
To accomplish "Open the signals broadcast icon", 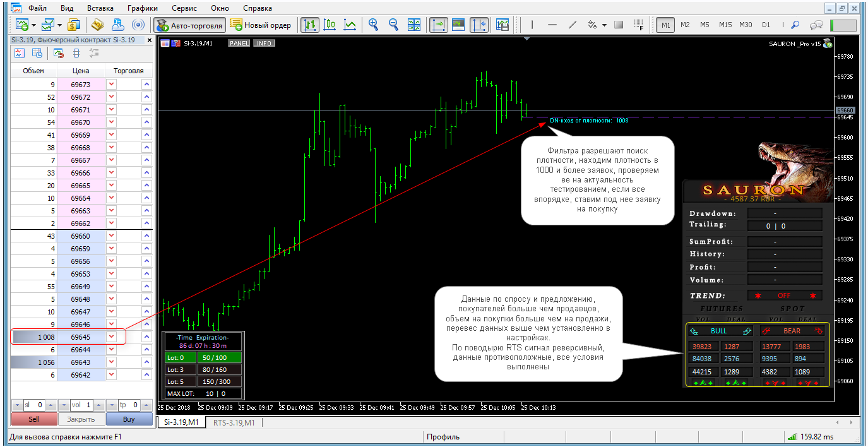I will click(x=138, y=25).
